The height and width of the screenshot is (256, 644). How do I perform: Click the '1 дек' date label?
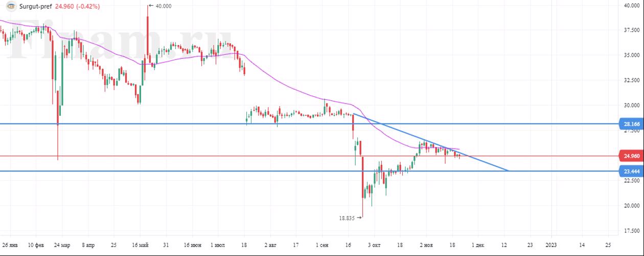pos(477,245)
